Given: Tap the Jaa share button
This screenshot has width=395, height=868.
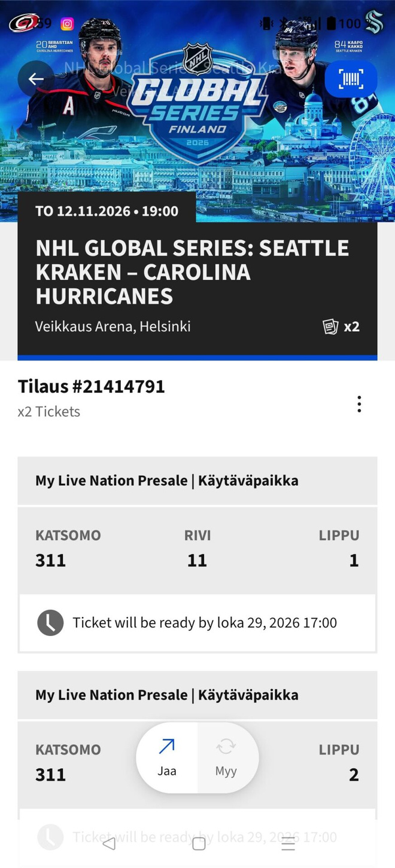Looking at the screenshot, I should coord(167,758).
